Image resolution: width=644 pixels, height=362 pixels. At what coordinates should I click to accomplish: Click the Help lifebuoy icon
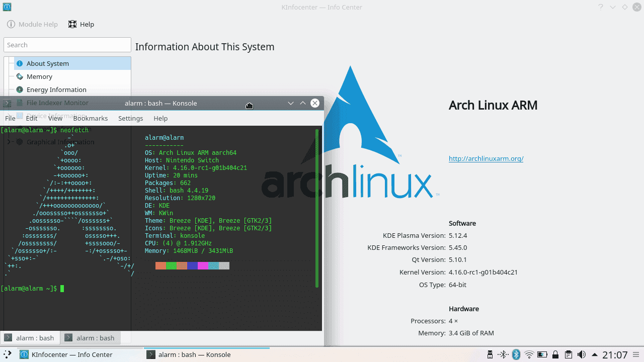coord(72,24)
